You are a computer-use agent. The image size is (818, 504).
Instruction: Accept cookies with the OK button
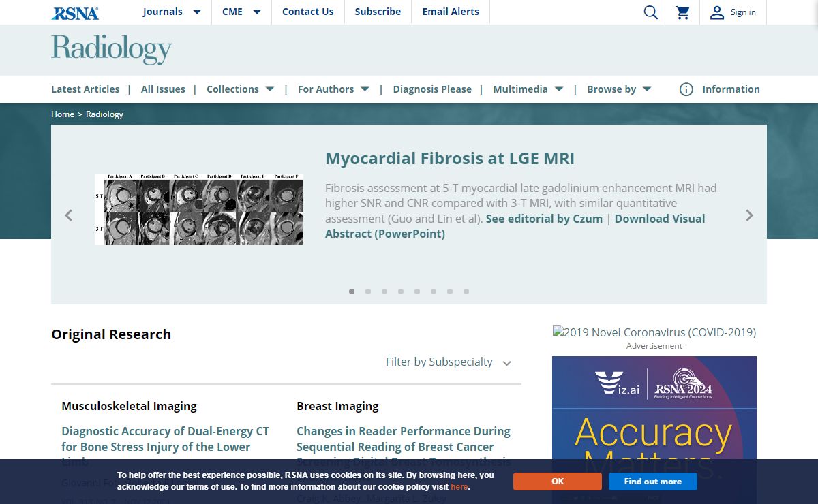click(x=557, y=482)
